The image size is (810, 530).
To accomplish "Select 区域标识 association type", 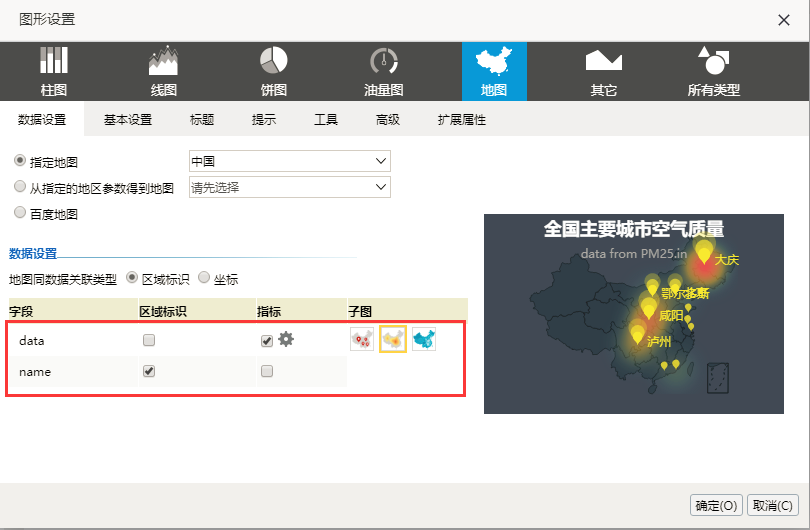I will (x=132, y=277).
